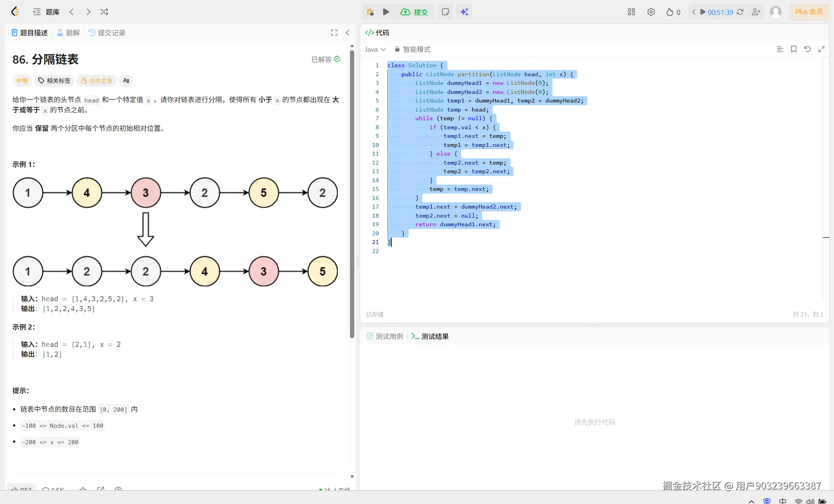This screenshot has height=504, width=834.
Task: Open the layout grid icon
Action: pyautogui.click(x=631, y=12)
